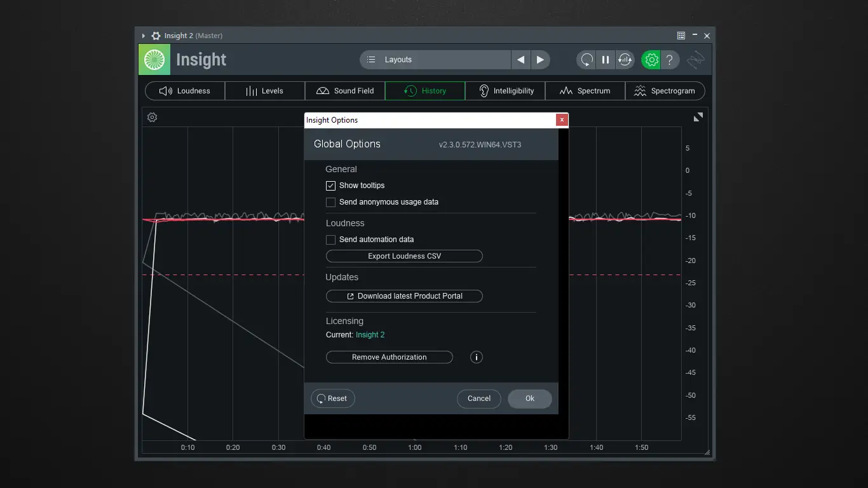Image resolution: width=868 pixels, height=488 pixels.
Task: Open the plugin window options gear in title bar
Action: 156,36
